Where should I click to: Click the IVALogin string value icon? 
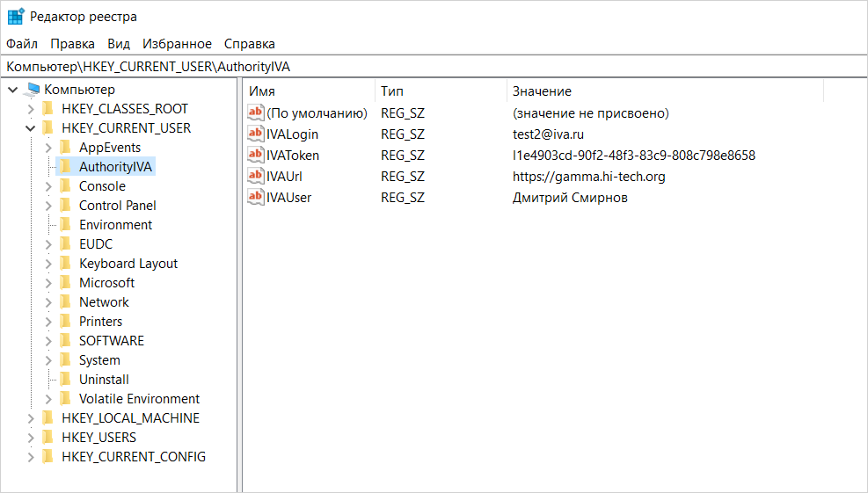[x=256, y=134]
